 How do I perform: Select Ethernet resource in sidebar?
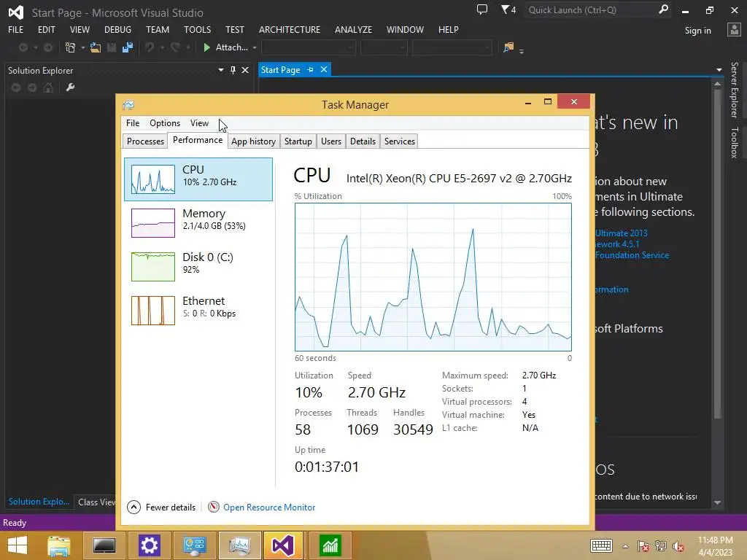(x=198, y=311)
